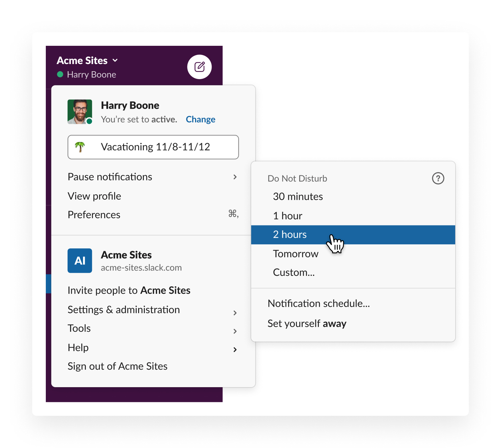Open Settings & administration menu item
501x448 pixels.
[x=153, y=310]
